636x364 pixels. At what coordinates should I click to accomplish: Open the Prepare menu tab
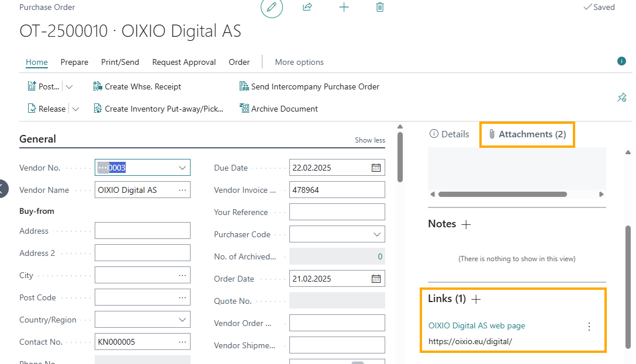74,62
